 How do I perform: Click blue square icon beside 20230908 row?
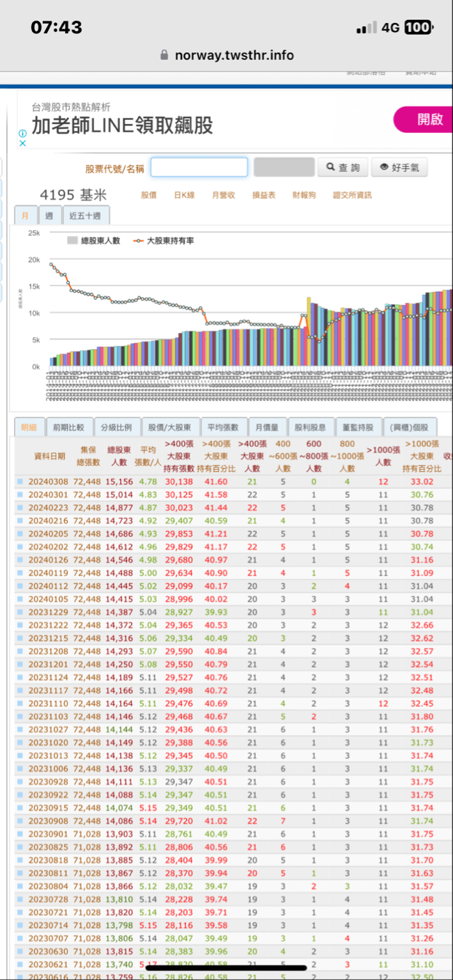click(20, 821)
